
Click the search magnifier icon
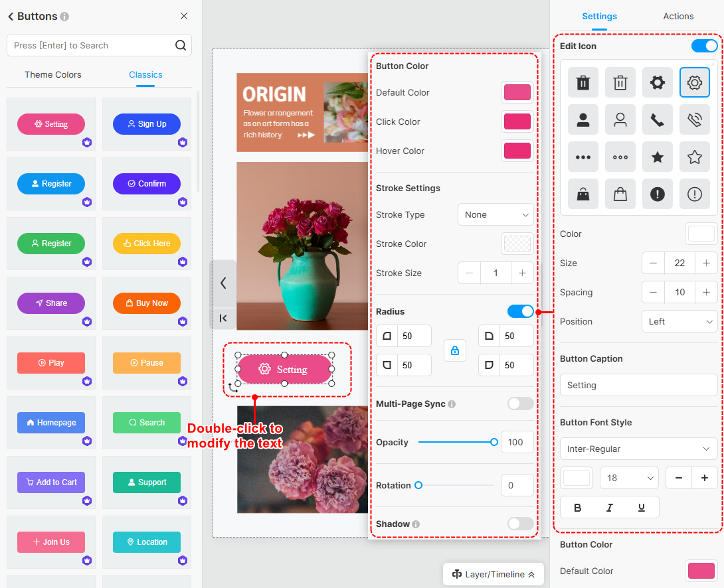(181, 45)
